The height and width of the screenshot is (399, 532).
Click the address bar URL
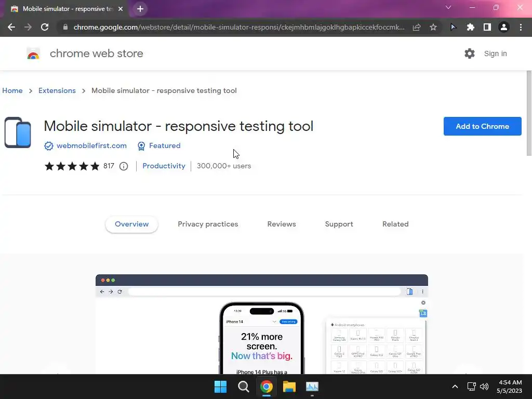[239, 27]
